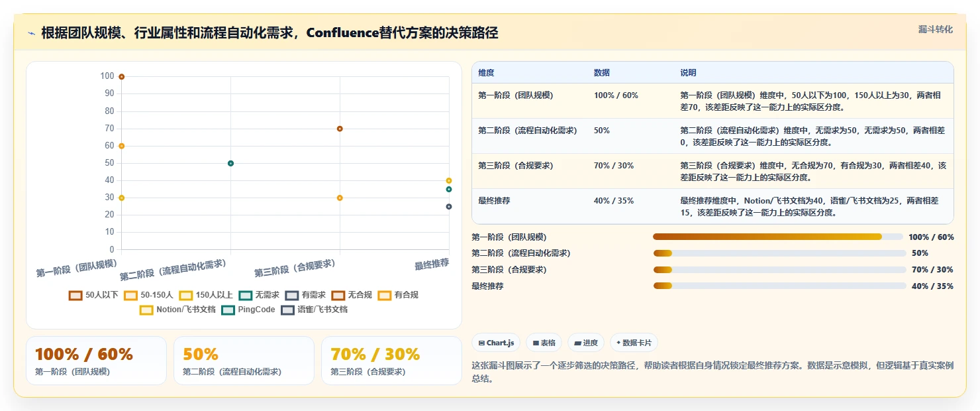Viewport: 980px width, 411px height.
Task: Toggle the 无需求 legend series
Action: click(x=259, y=295)
